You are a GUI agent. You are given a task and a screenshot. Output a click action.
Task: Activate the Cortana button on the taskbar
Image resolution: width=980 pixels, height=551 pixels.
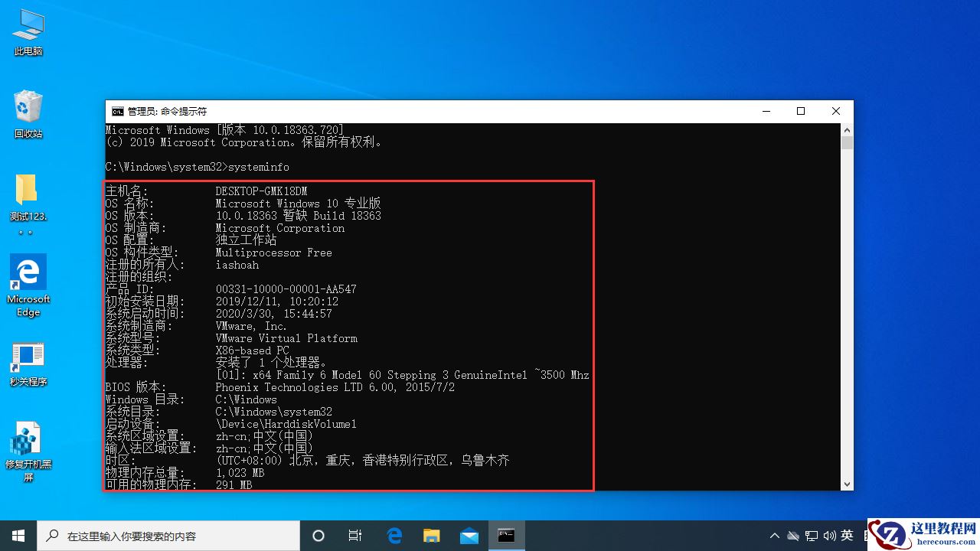[318, 536]
